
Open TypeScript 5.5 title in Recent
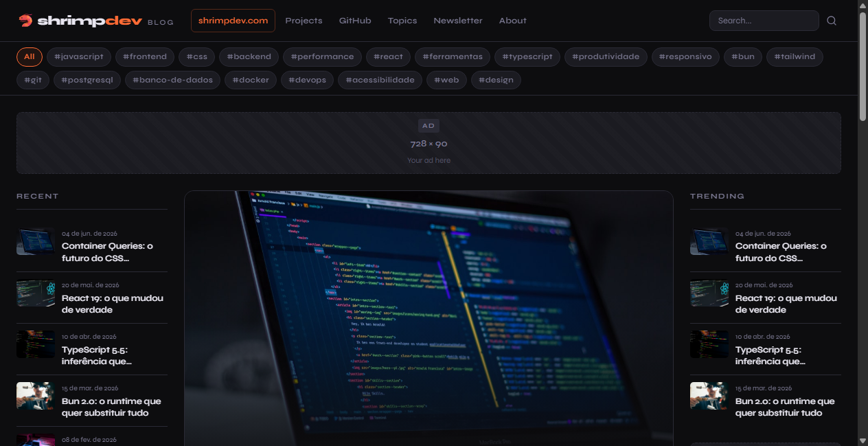[x=96, y=355]
